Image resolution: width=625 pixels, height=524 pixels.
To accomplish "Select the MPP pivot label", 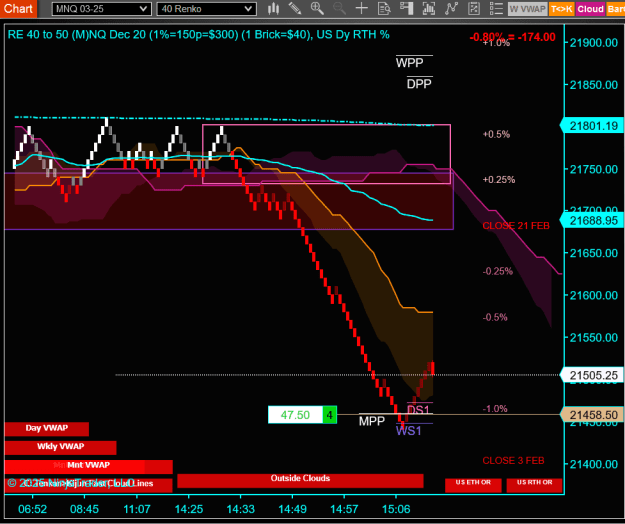I will (x=372, y=421).
